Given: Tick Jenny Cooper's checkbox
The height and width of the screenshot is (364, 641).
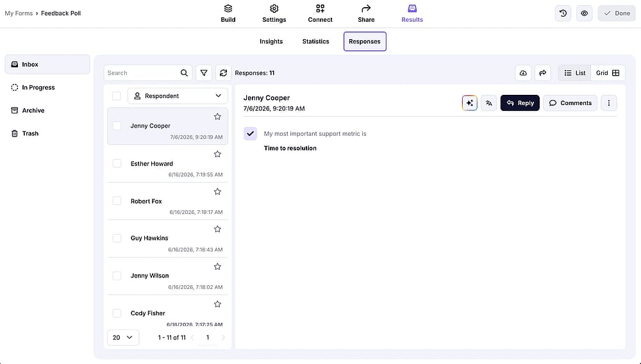Looking at the screenshot, I should (117, 126).
